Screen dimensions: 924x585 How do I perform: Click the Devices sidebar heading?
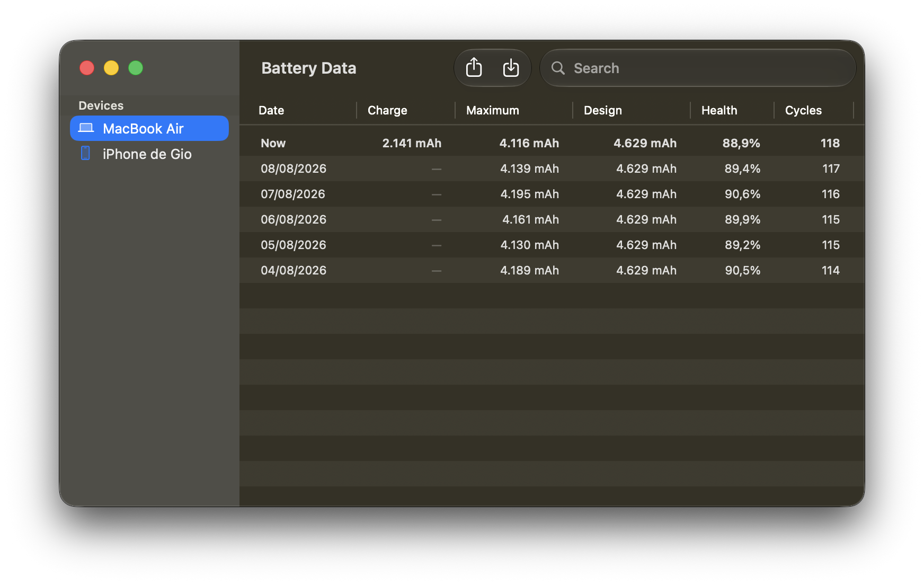[x=101, y=105]
